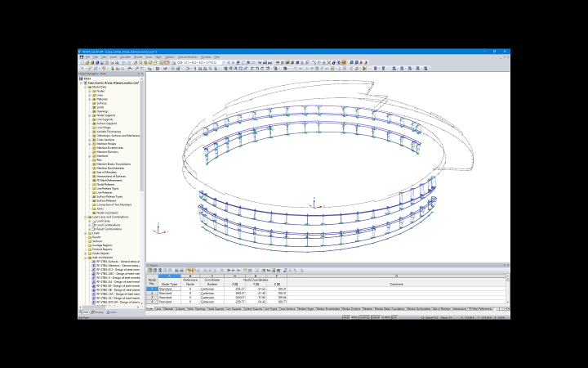Toggle GLINES in the status bar
Screen dimensions: 588x368
click(x=385, y=317)
